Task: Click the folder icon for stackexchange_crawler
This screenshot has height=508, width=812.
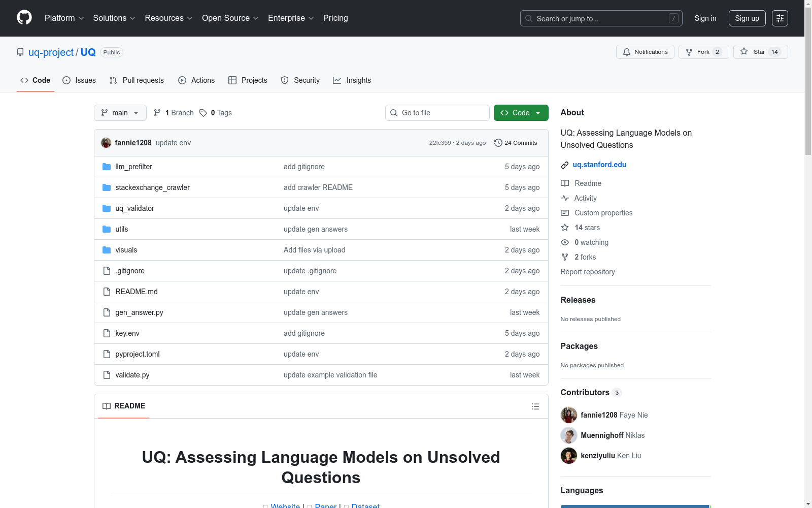Action: 107,187
